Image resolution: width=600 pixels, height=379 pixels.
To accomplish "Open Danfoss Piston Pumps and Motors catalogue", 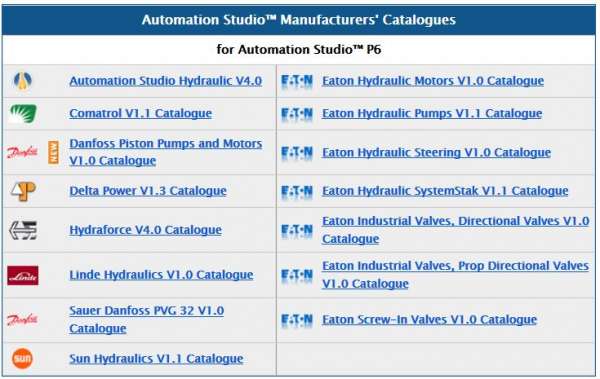I will [x=166, y=152].
